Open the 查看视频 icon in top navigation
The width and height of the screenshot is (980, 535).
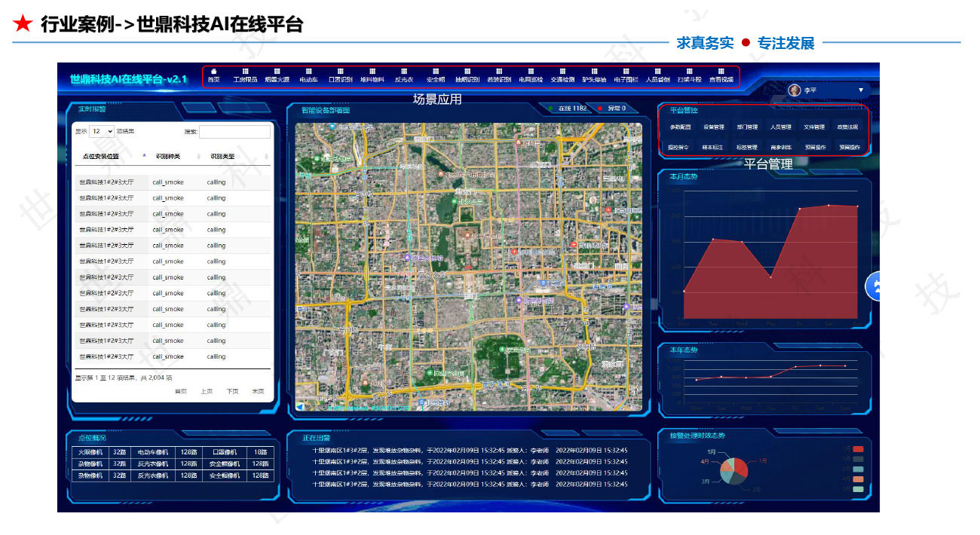[x=721, y=72]
